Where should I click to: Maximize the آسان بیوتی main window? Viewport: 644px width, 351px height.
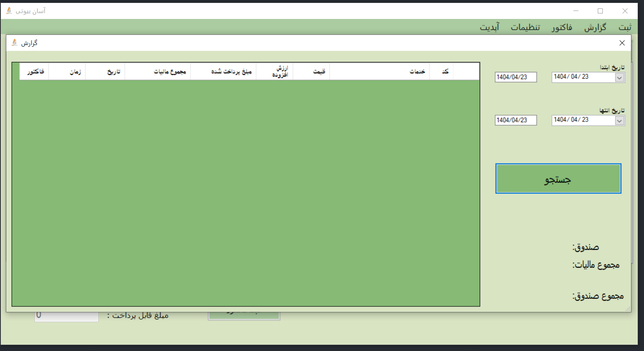click(x=600, y=11)
